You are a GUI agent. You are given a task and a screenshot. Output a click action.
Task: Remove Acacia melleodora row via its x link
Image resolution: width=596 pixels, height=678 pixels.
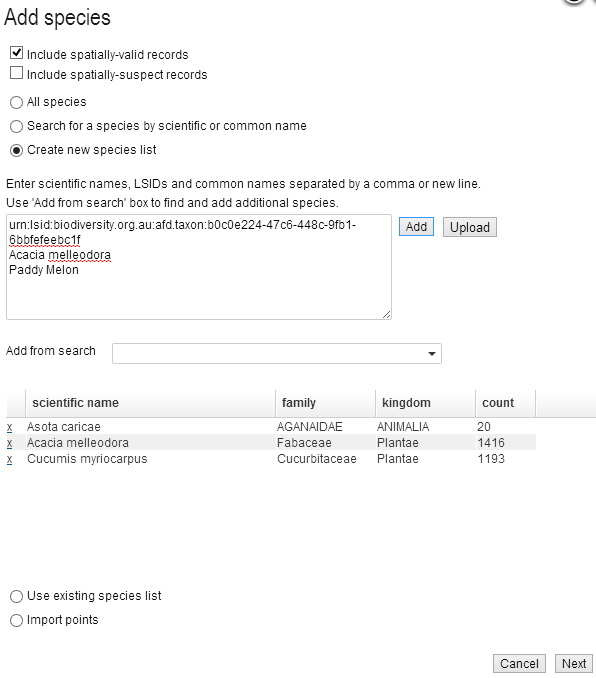10,443
